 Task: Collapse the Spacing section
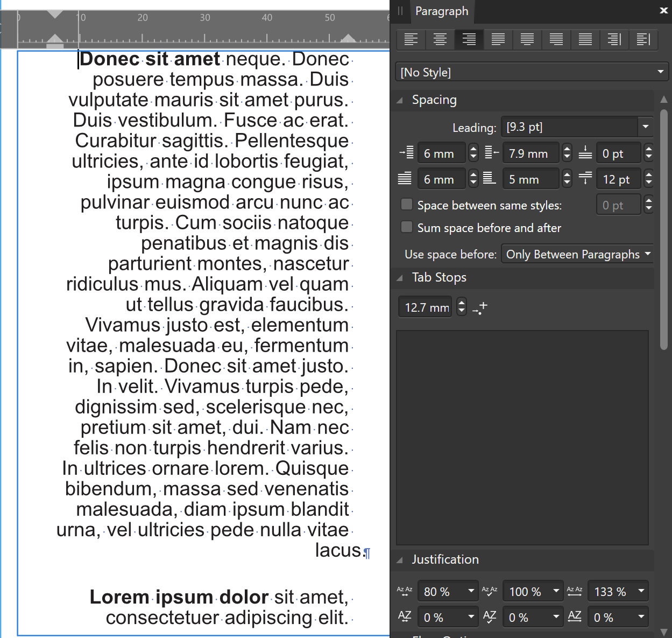pos(400,100)
